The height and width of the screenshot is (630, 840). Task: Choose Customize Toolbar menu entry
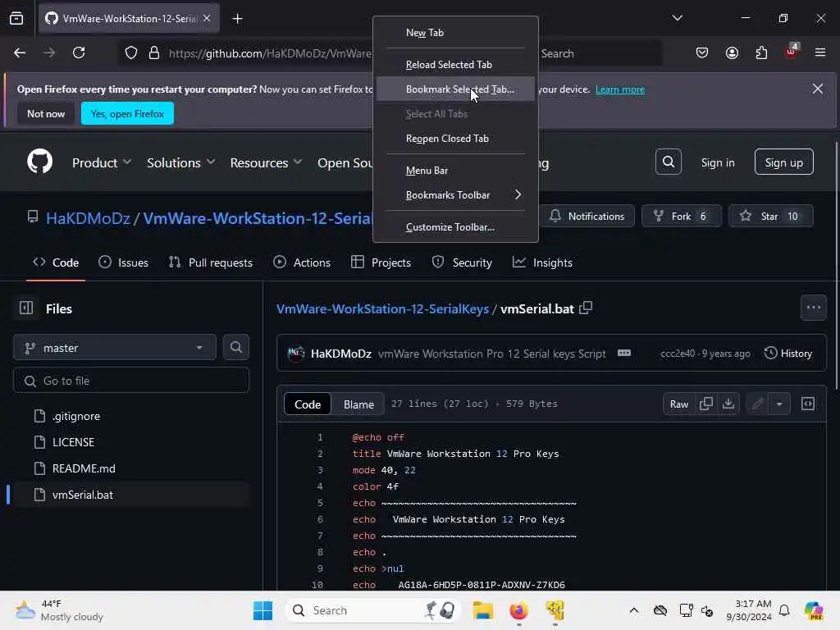(x=455, y=227)
